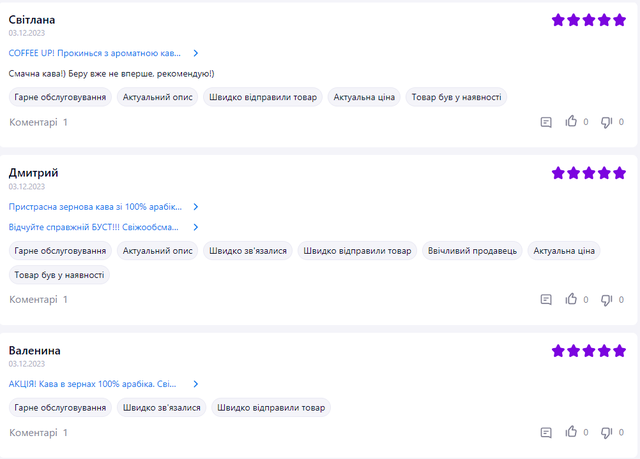Expand arrow next to Пристрасна зернова кава
The height and width of the screenshot is (459, 640).
click(196, 207)
